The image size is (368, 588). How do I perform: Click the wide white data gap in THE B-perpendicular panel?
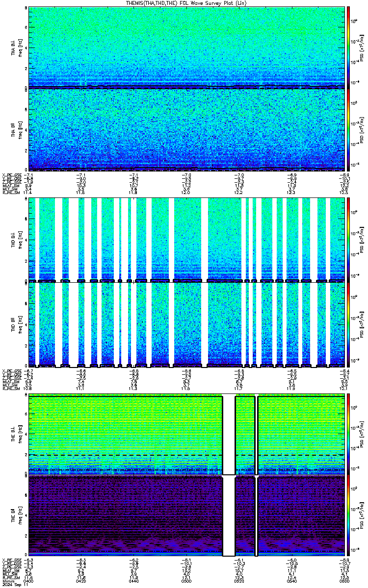click(229, 435)
